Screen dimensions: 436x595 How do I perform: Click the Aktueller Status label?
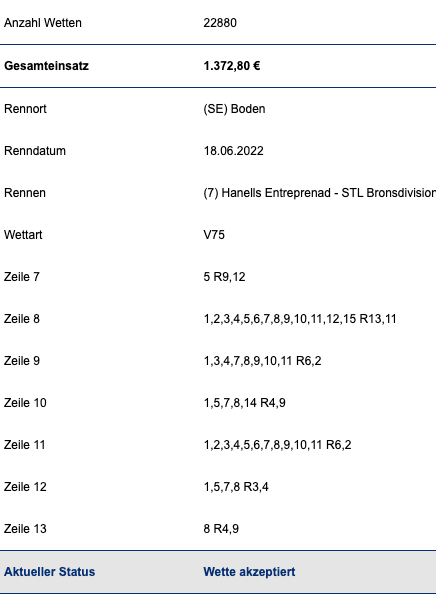pyautogui.click(x=50, y=572)
